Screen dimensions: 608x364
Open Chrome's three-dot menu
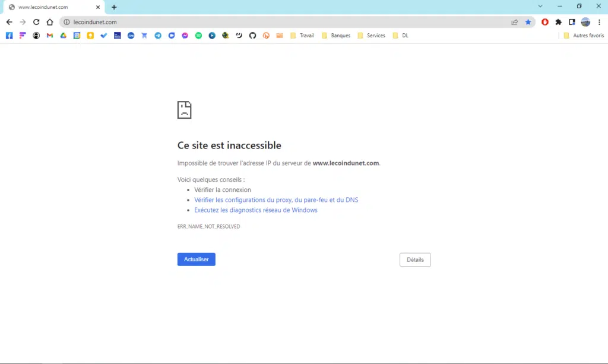(x=599, y=22)
